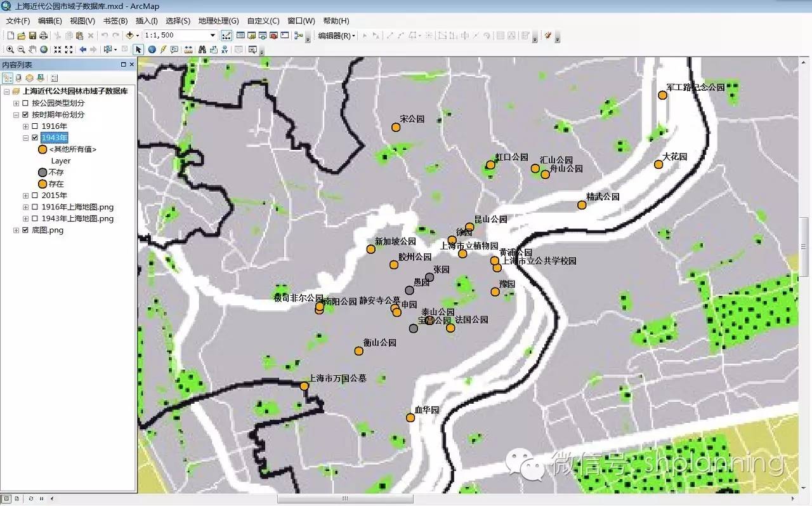Open the 书签(B) menu
The image size is (812, 506).
coord(115,21)
